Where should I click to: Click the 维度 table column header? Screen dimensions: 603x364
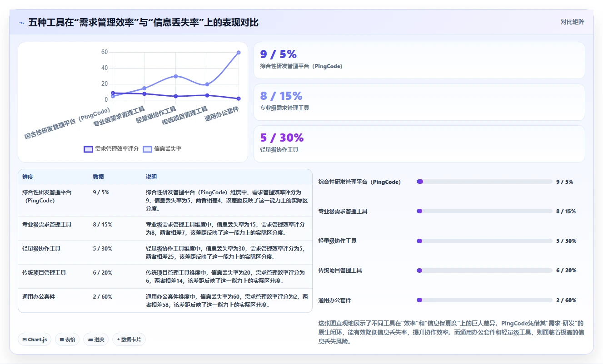tap(28, 177)
